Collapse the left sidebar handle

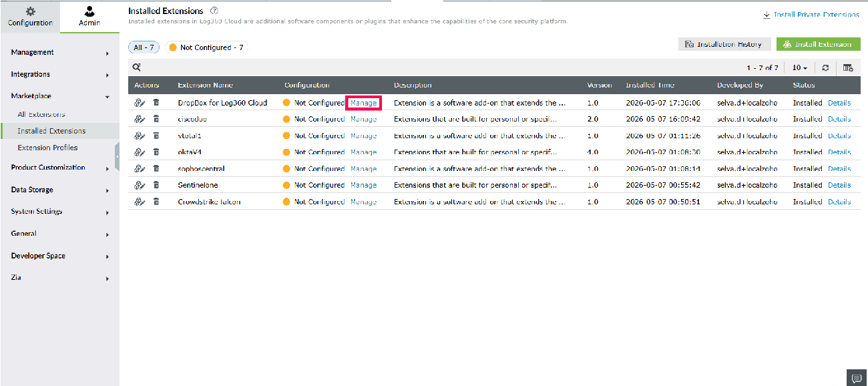point(118,156)
